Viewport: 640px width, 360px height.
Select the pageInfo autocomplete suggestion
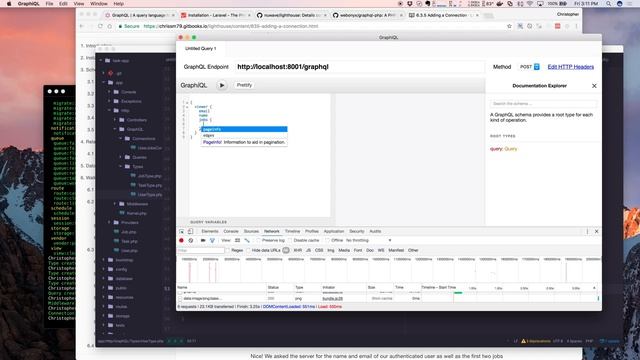[244, 129]
